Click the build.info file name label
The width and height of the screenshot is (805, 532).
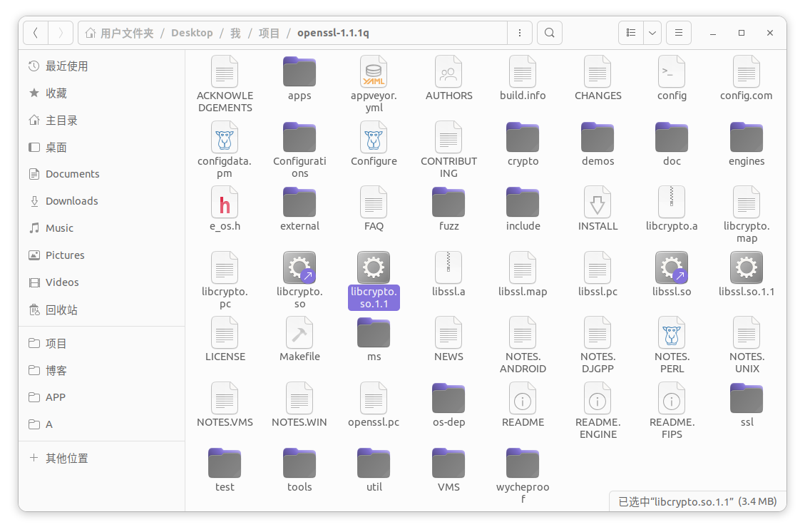[x=523, y=96]
